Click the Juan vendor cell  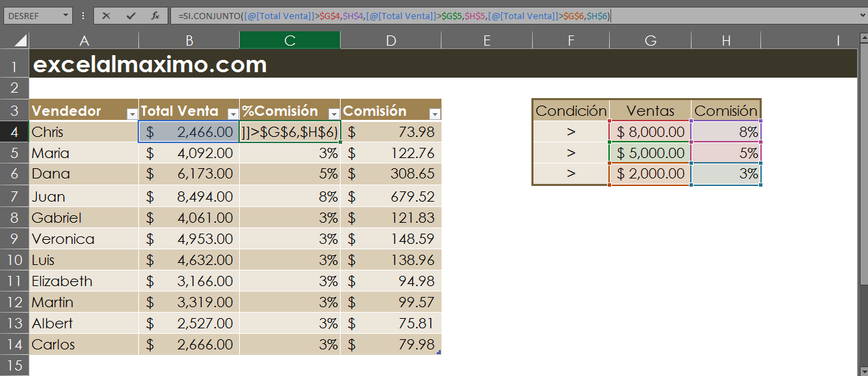coord(84,197)
